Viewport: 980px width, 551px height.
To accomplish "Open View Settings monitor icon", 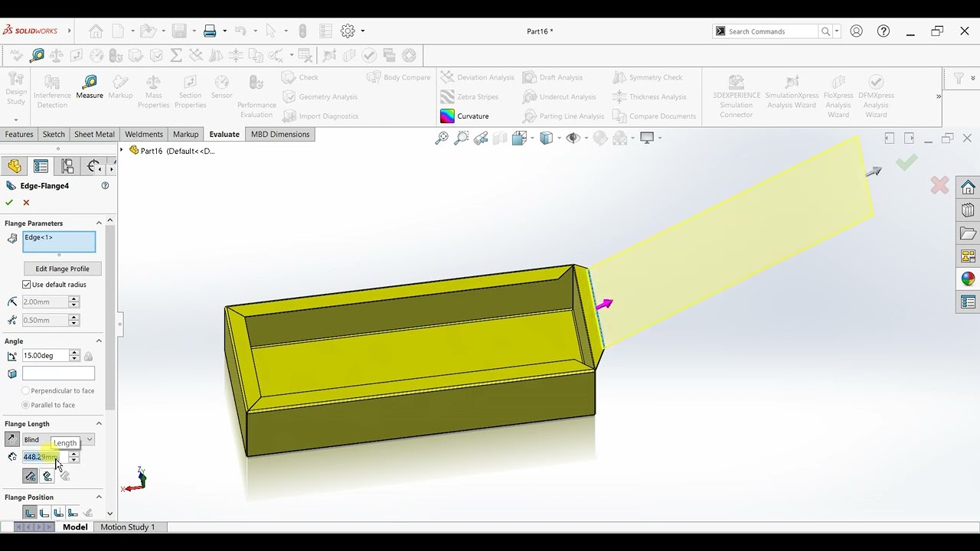I will [x=647, y=139].
